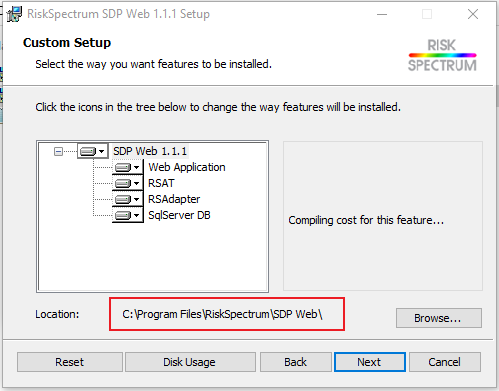499x391 pixels.
Task: Click the installer icon in title bar
Action: [x=14, y=14]
